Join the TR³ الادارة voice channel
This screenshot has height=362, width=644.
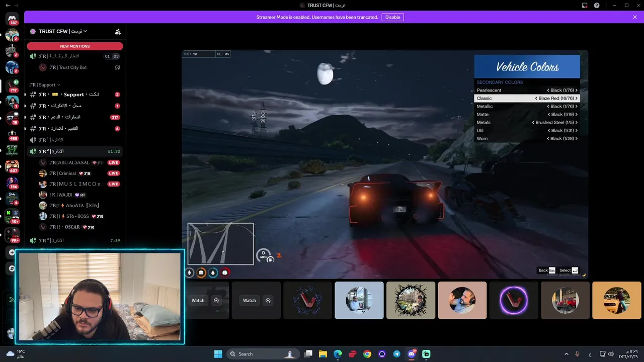[75, 240]
